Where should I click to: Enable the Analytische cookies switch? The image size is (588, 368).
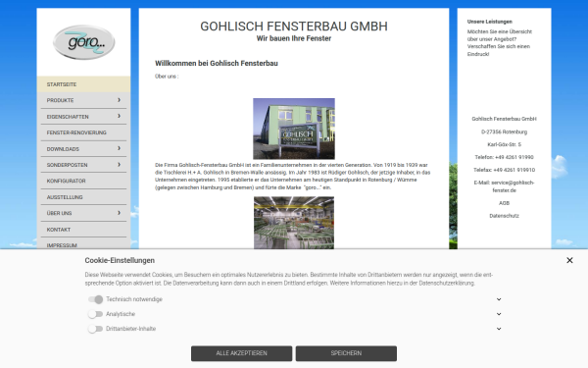pyautogui.click(x=96, y=314)
